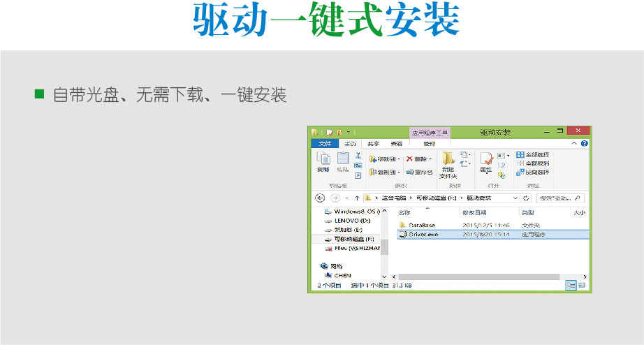The height and width of the screenshot is (345, 644).
Task: Switch to the Share (共享) ribbon tab
Action: [x=373, y=143]
